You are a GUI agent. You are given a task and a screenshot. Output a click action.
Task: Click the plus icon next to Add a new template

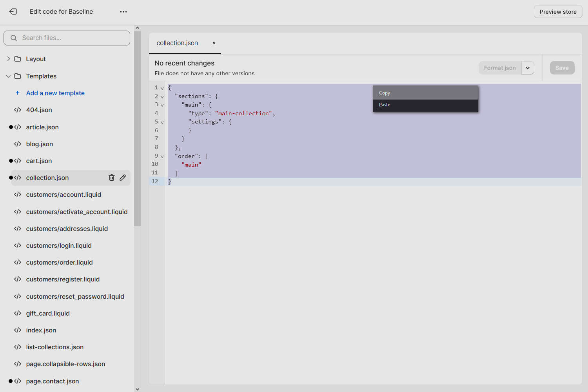[17, 93]
